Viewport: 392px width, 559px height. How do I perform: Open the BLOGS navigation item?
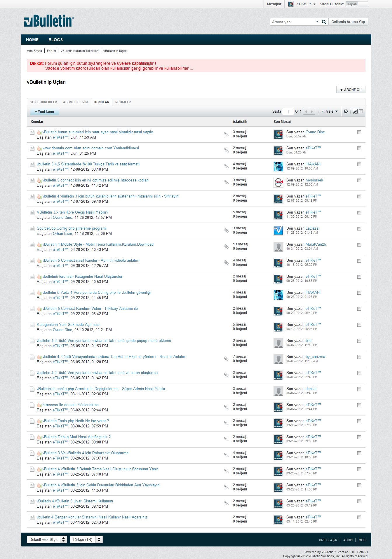55,40
